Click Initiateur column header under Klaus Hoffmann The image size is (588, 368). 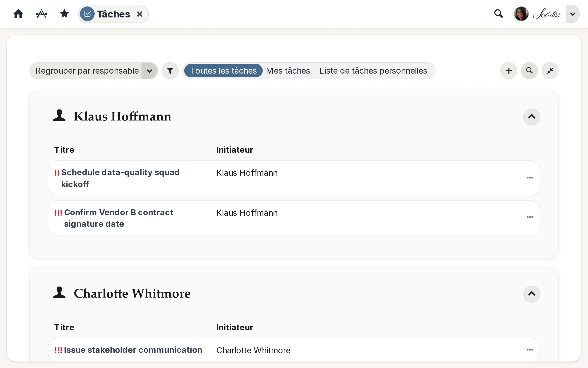[235, 150]
